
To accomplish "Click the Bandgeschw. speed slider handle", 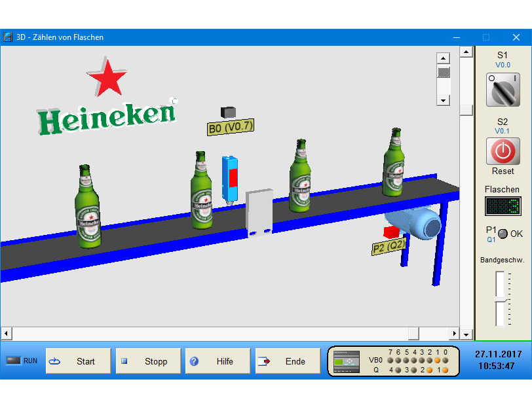I will (501, 300).
